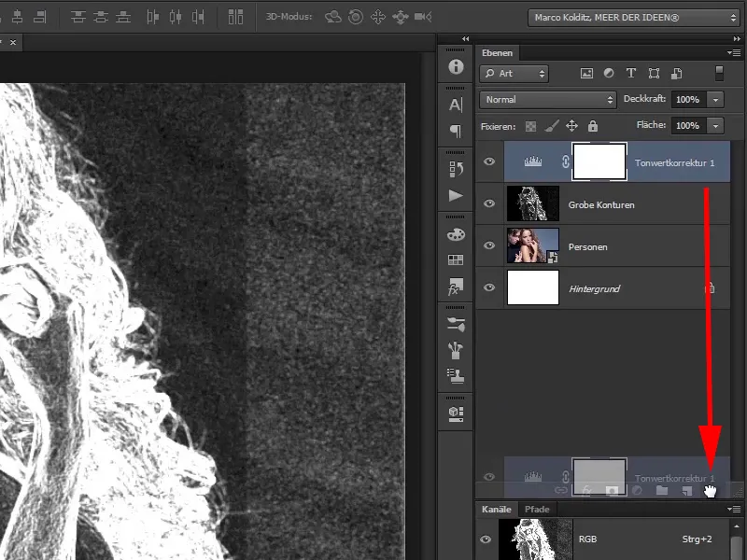Close the document tab
Viewport: 747px width, 560px height.
click(x=13, y=42)
